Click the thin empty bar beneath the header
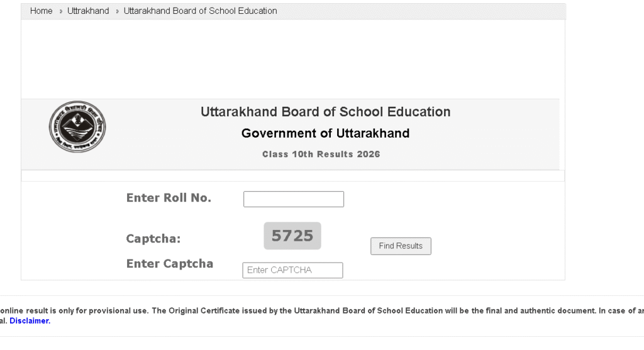 [292, 176]
